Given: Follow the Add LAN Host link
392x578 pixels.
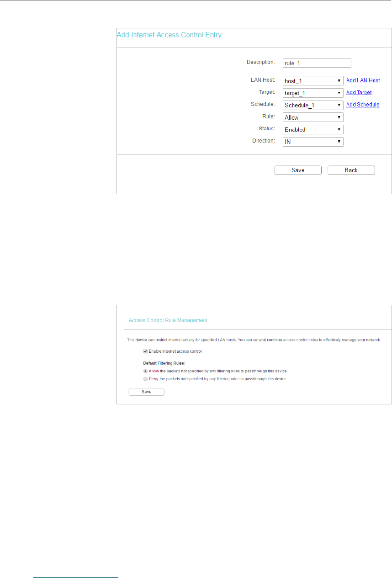Looking at the screenshot, I should coord(363,80).
